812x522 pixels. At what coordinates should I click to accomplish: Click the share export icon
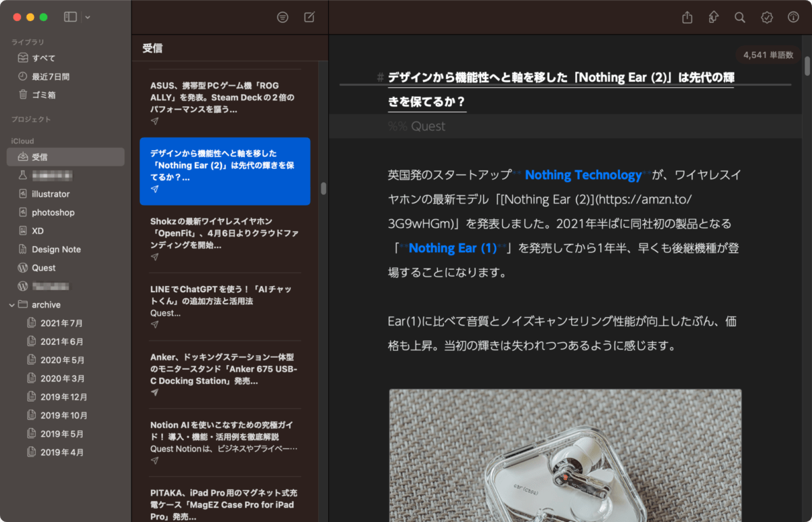pos(687,18)
